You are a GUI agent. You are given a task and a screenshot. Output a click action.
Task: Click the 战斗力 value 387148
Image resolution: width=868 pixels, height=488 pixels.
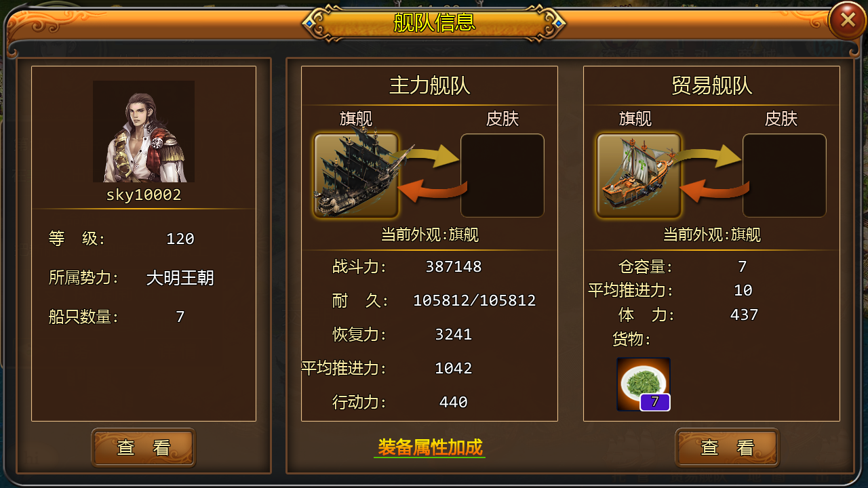[x=454, y=266]
